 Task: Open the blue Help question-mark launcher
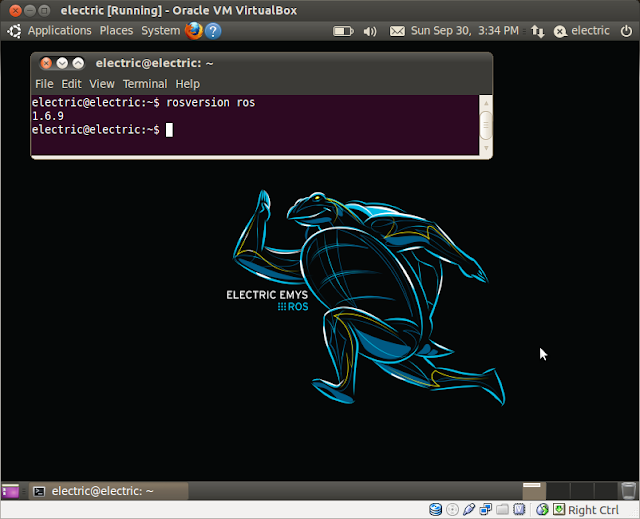coord(213,31)
